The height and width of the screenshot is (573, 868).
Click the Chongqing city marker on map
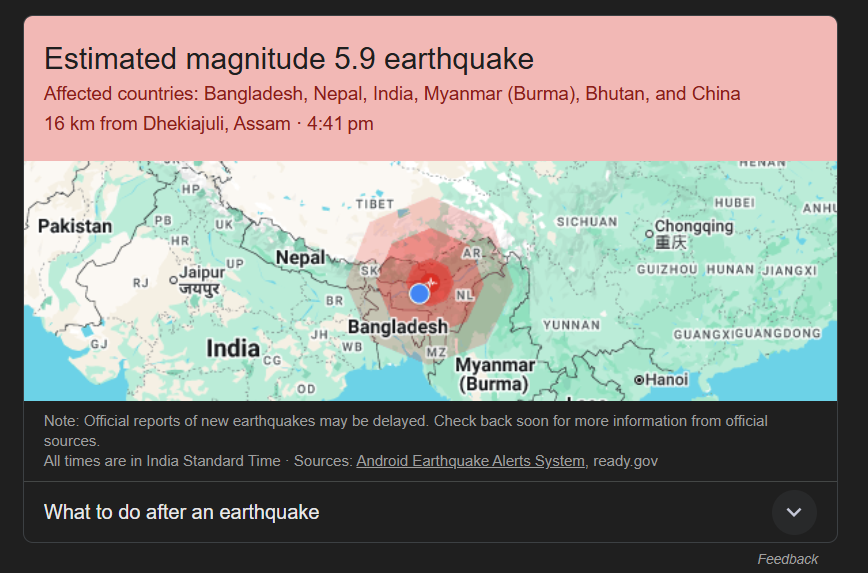[649, 234]
